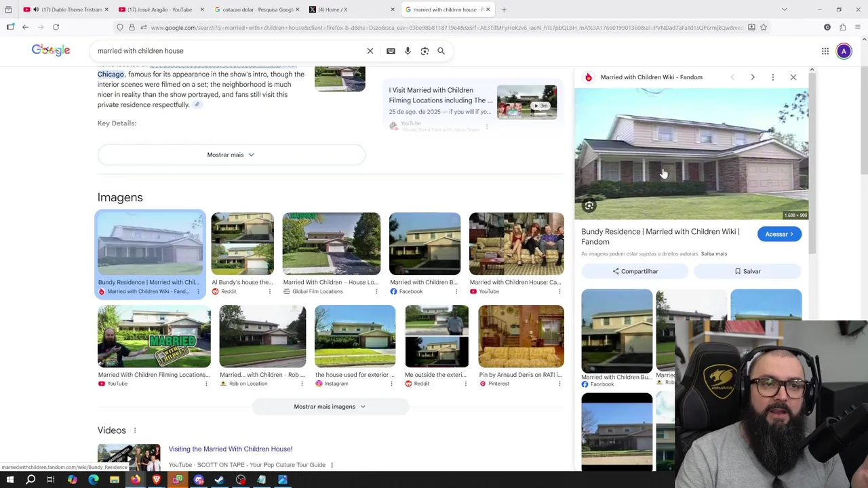Open options for Global Film Locations result
868x488 pixels.
pyautogui.click(x=376, y=291)
